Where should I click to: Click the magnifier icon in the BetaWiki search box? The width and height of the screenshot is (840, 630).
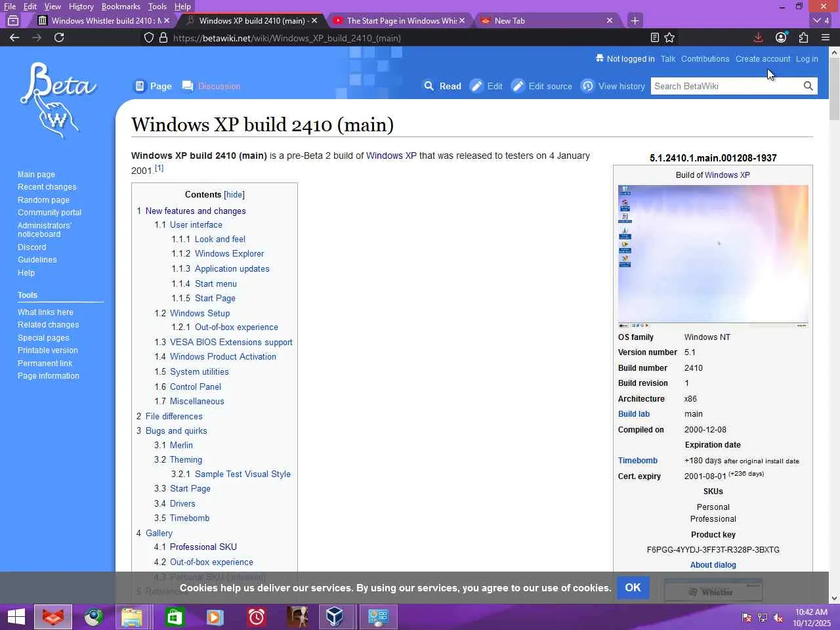[808, 86]
